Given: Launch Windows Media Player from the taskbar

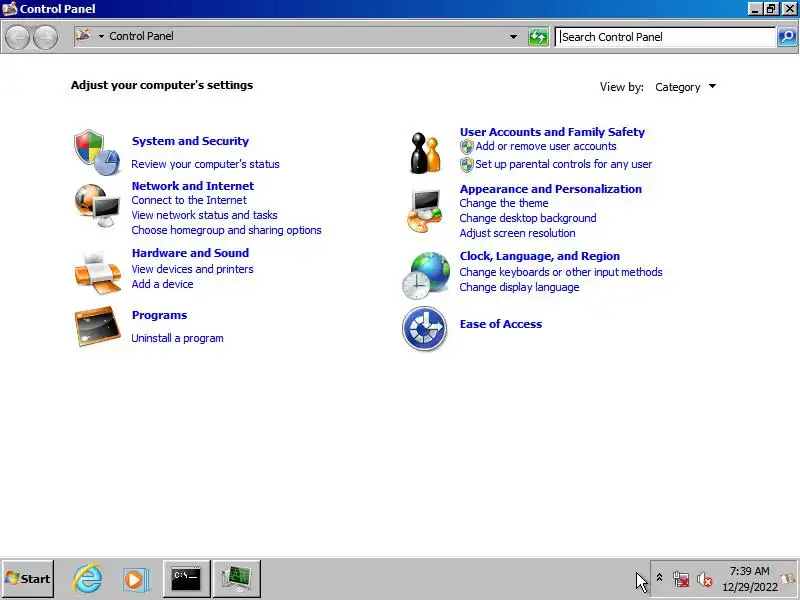Looking at the screenshot, I should click(136, 579).
